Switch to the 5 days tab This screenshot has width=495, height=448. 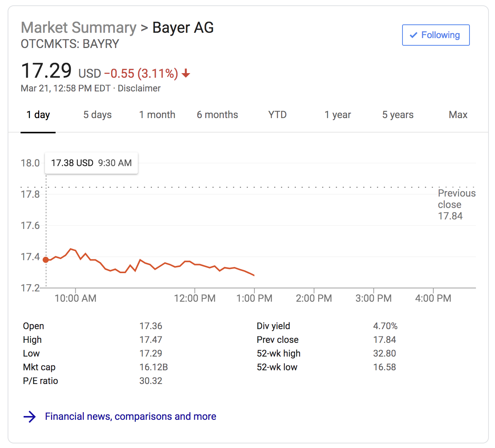coord(97,115)
